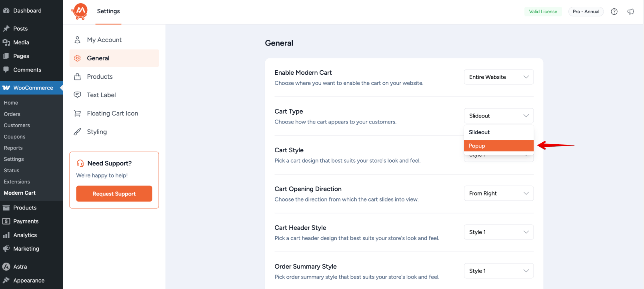Viewport: 644px width, 289px height.
Task: Click the Appearance paintbrush icon
Action: coord(6,280)
